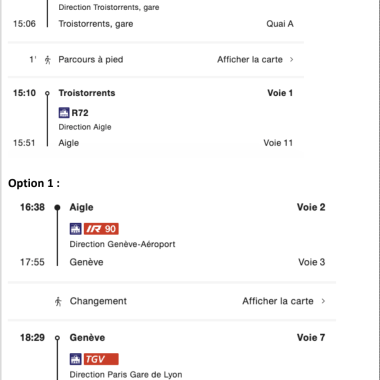Image resolution: width=380 pixels, height=380 pixels.
Task: Click the train icon before IR 90
Action: point(76,229)
